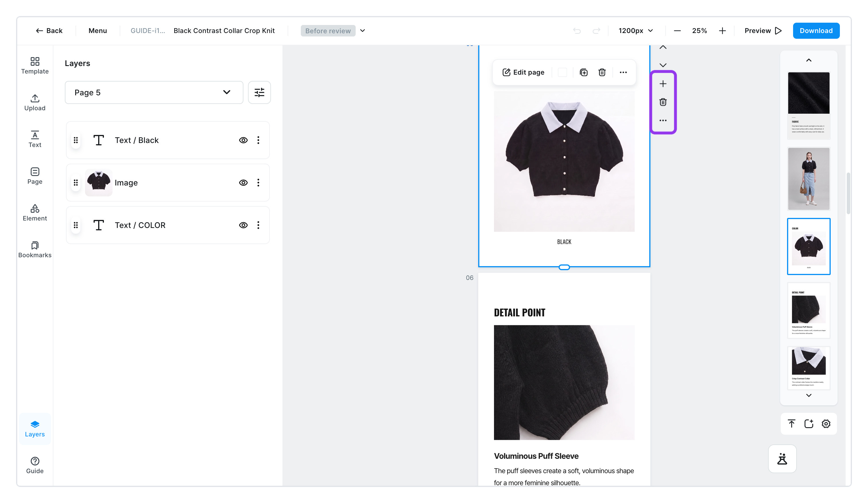Click the add-page icon below thumbnails

809,423
